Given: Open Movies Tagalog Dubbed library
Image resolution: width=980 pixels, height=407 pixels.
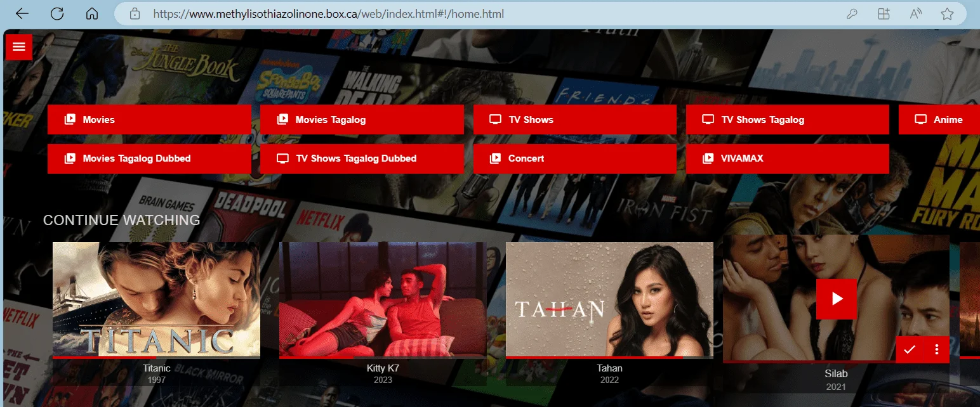Looking at the screenshot, I should [x=149, y=158].
